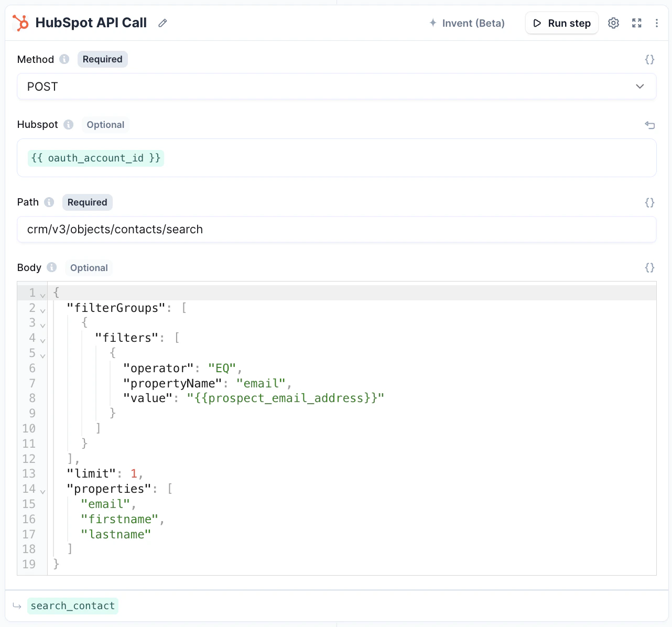
Task: Collapse filters fold at line 4
Action: click(x=43, y=341)
